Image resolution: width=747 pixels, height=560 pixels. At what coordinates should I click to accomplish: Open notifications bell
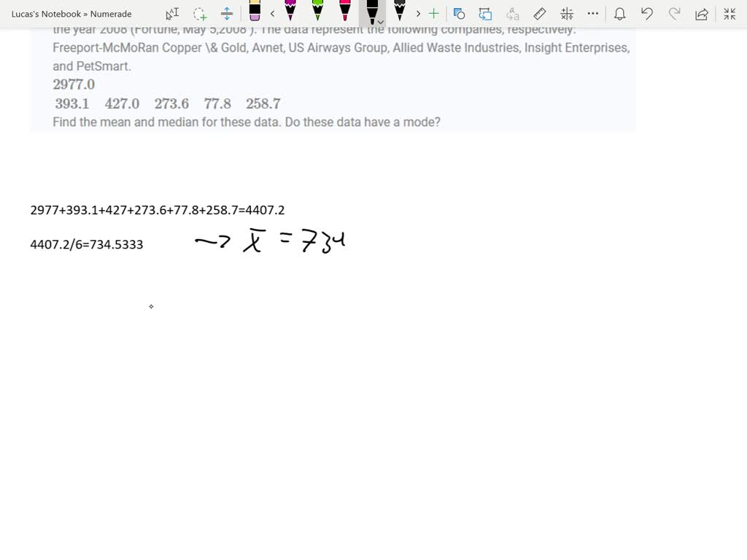(620, 14)
